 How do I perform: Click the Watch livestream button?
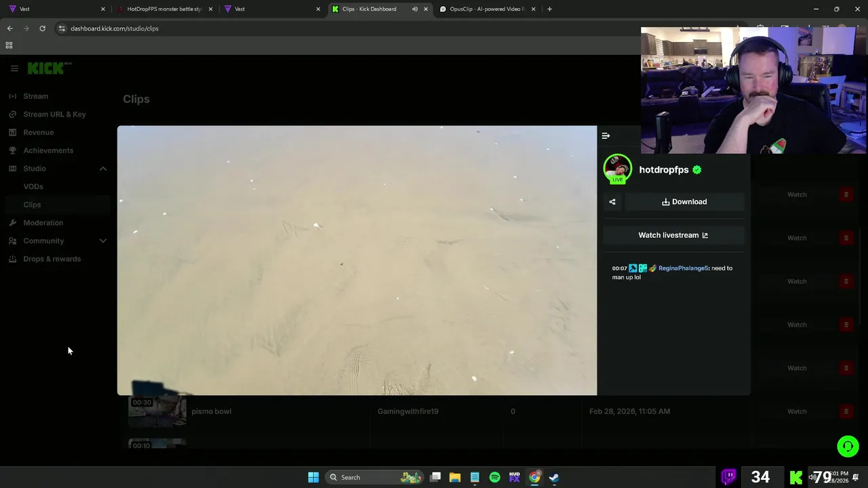click(x=673, y=235)
